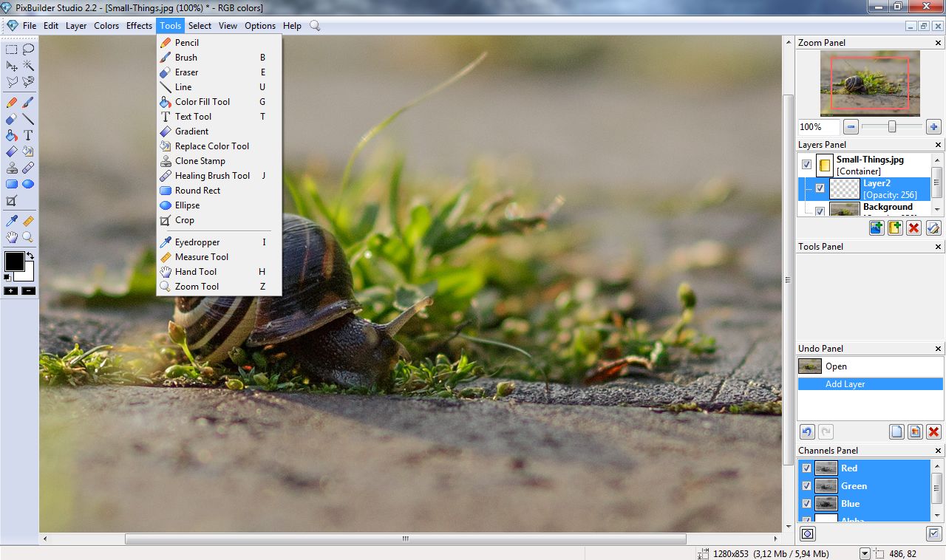Click the zoom out minus button
The image size is (946, 560).
pos(851,126)
